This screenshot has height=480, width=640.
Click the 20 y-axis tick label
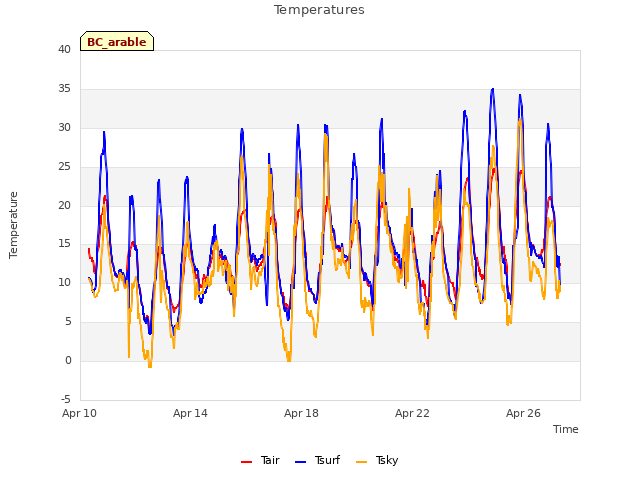[x=64, y=205]
